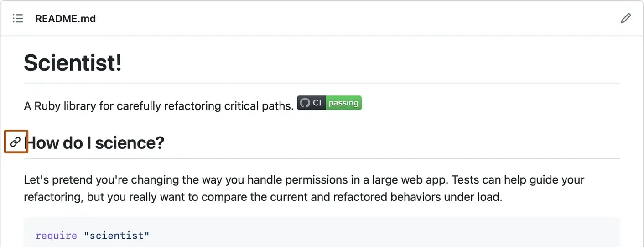Viewport: 644px width, 247px height.
Task: Click the "Scientist!" main heading
Action: (x=73, y=63)
